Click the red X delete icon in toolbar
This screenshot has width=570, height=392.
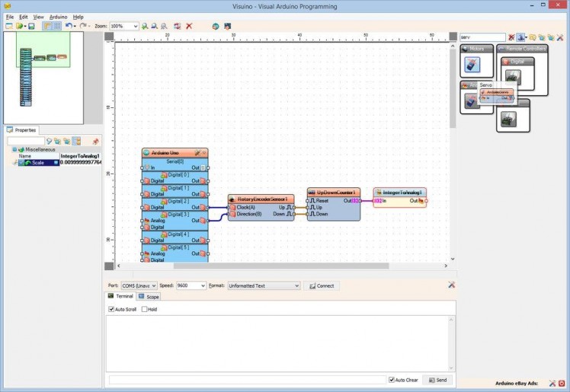[x=189, y=26]
